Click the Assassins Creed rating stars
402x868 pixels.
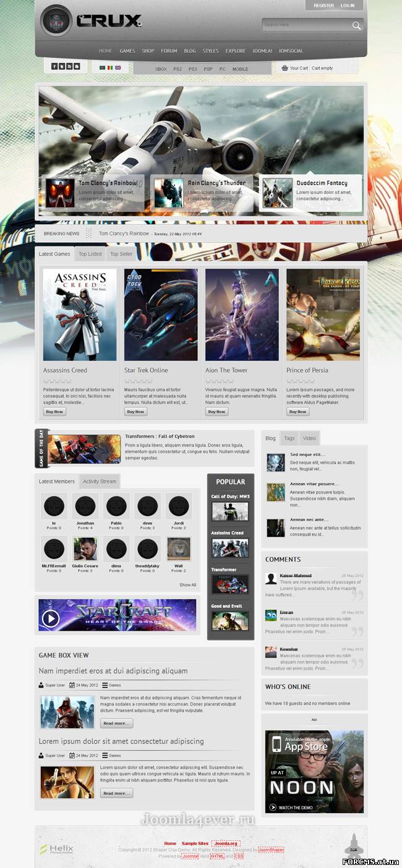(58, 381)
